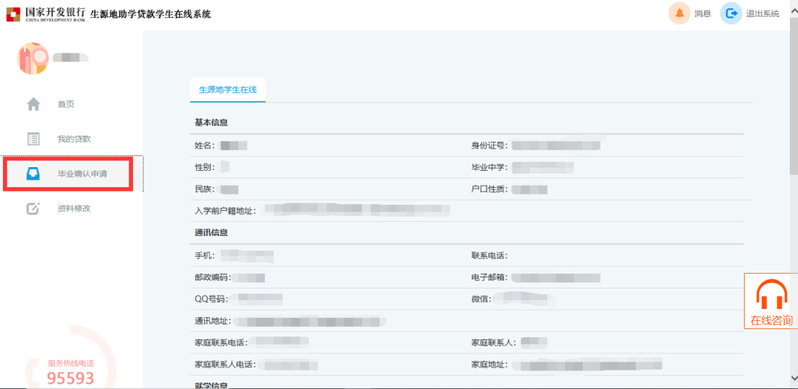Viewport: 798px width, 389px height.
Task: Click the 基本信息 section heading
Action: point(211,123)
